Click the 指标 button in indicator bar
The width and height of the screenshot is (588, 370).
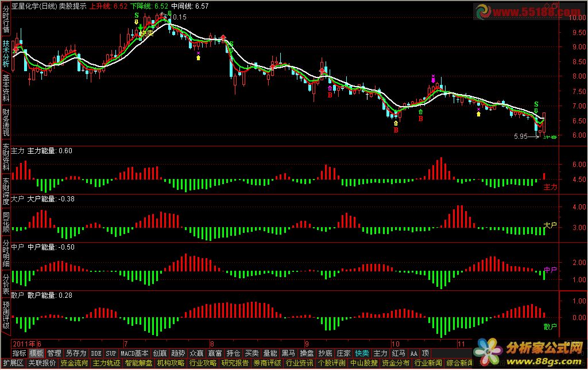pyautogui.click(x=19, y=353)
